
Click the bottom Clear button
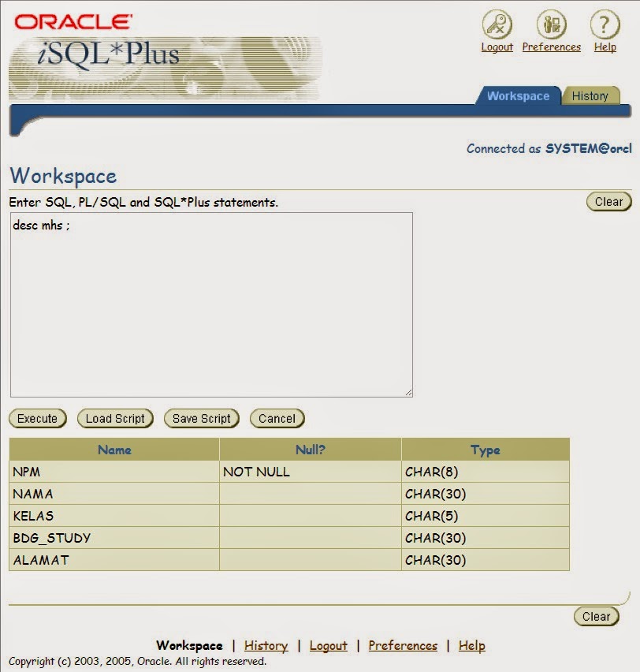597,616
